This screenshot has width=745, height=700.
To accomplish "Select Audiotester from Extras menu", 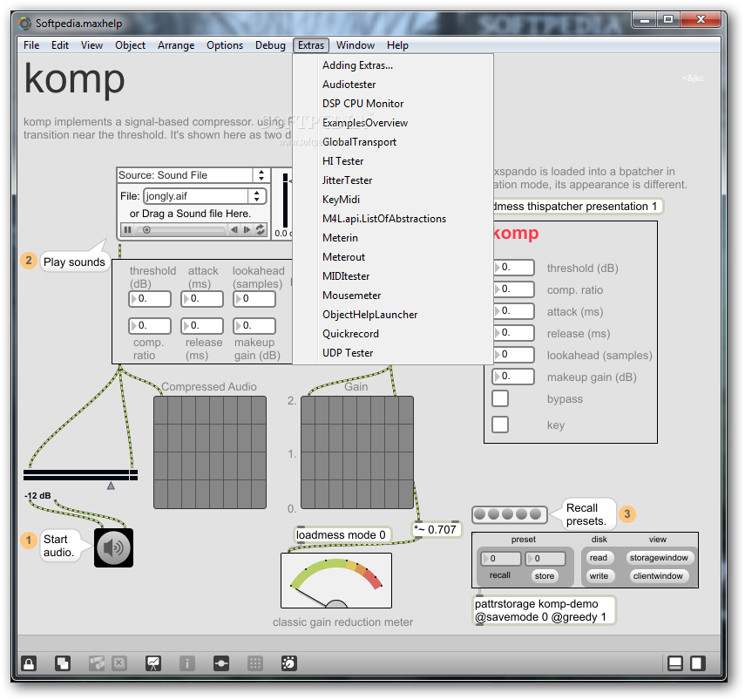I will (x=392, y=85).
